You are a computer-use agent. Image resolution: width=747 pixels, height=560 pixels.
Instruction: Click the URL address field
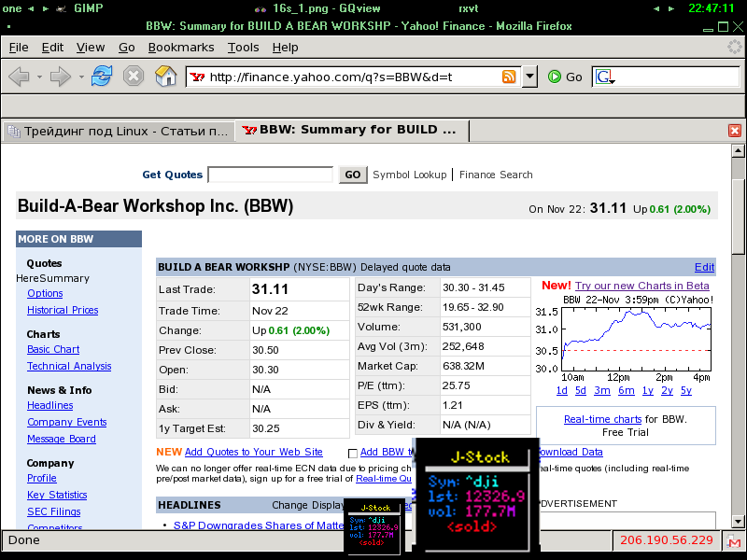tap(353, 77)
